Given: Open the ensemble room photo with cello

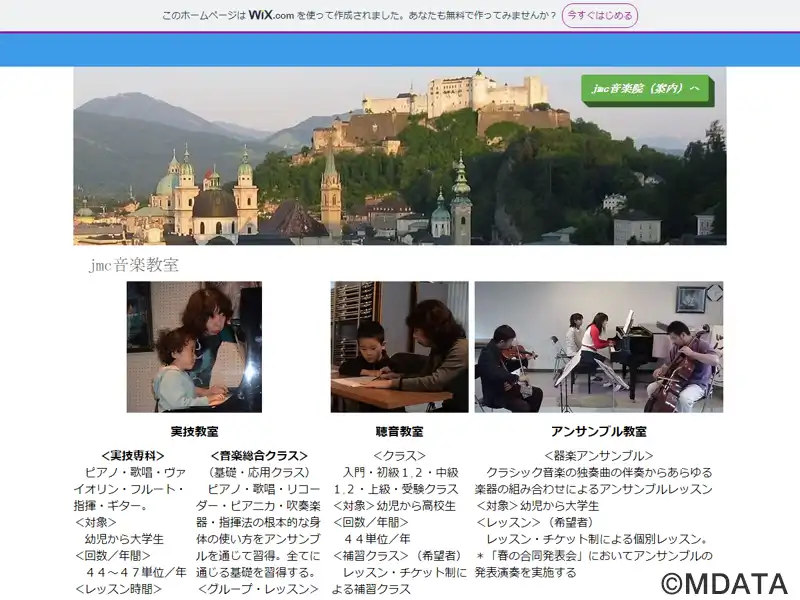Looking at the screenshot, I should point(599,347).
